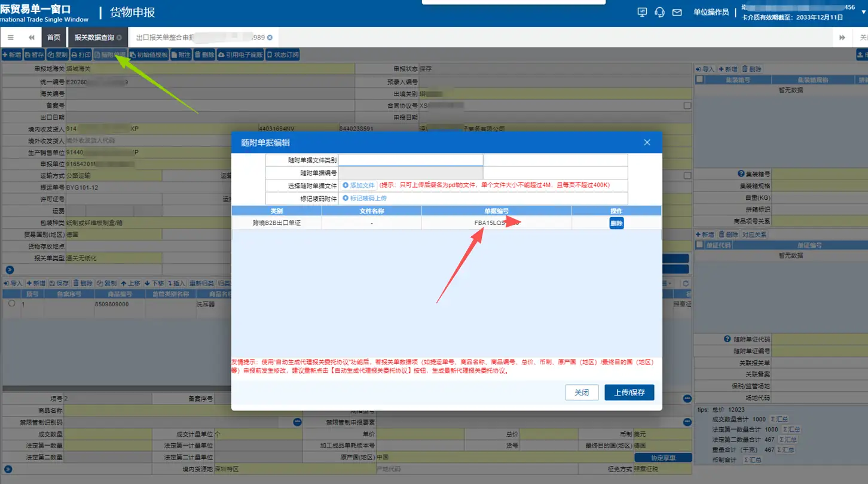Click 标记唛码上传 link
Viewport: 868px width, 484px height.
pos(365,198)
